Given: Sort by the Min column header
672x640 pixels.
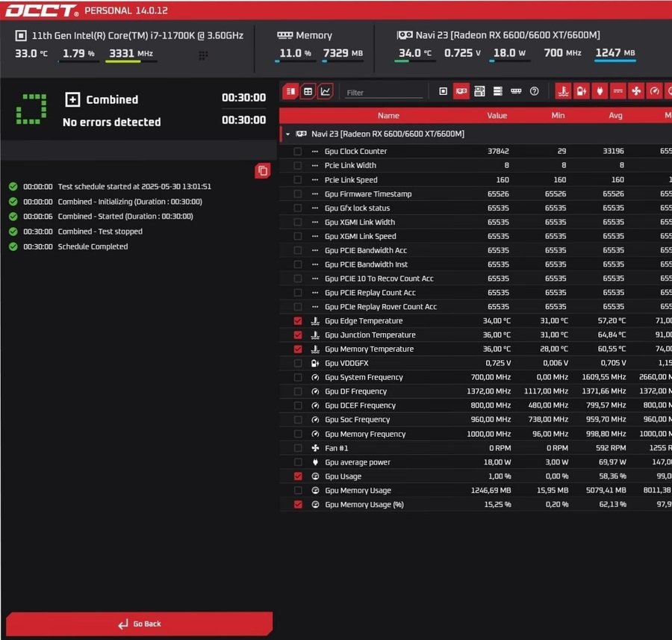Looking at the screenshot, I should pos(558,116).
